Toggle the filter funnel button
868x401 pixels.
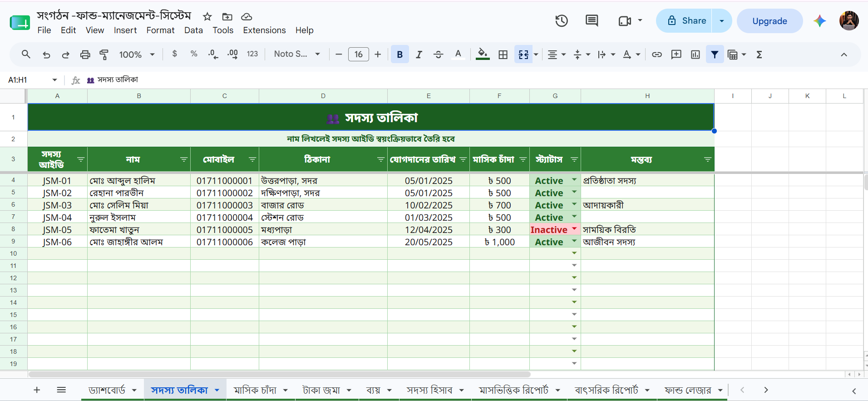pos(715,54)
